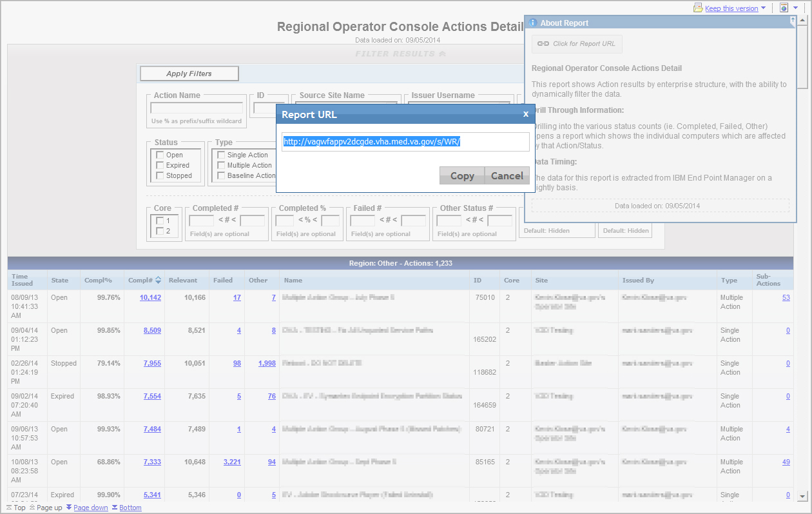Click the Other Status # upper bound field
Image resolution: width=812 pixels, height=514 pixels.
(499, 221)
